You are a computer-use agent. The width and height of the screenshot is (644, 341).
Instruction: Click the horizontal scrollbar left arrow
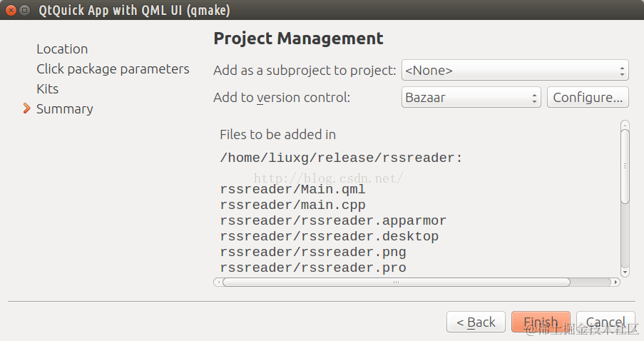(x=218, y=282)
